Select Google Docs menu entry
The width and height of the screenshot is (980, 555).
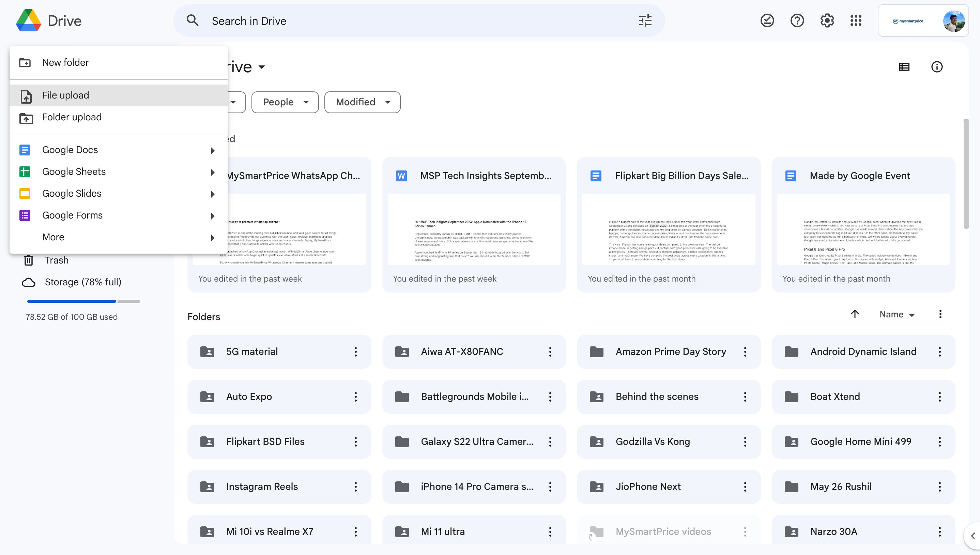(119, 150)
